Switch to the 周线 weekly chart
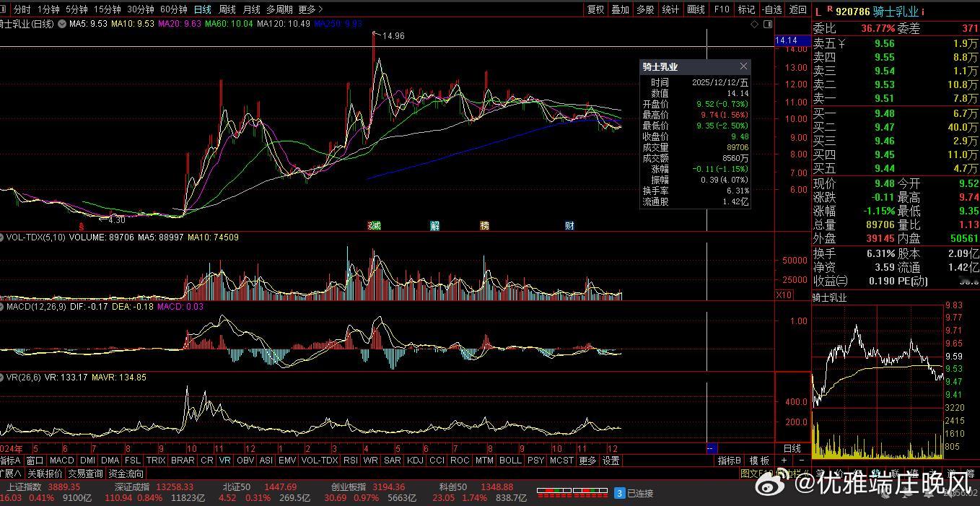Viewport: 980px width, 506px height. [x=227, y=9]
